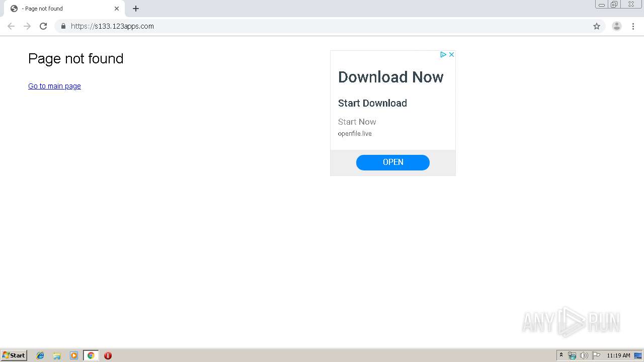This screenshot has width=644, height=362.
Task: Click the browser forward arrow
Action: (x=27, y=26)
